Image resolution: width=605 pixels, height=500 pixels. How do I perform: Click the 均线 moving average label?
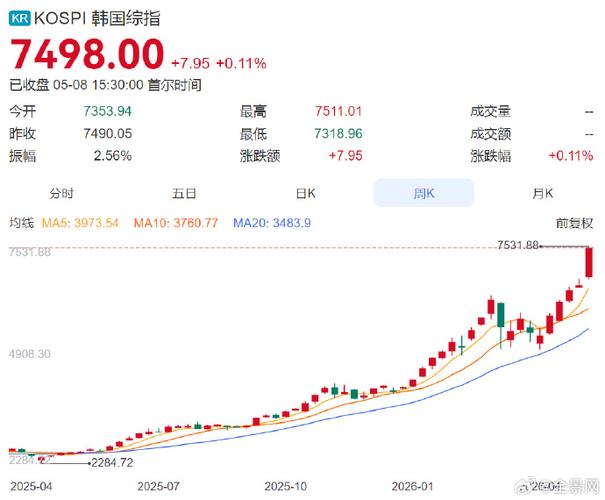(22, 223)
